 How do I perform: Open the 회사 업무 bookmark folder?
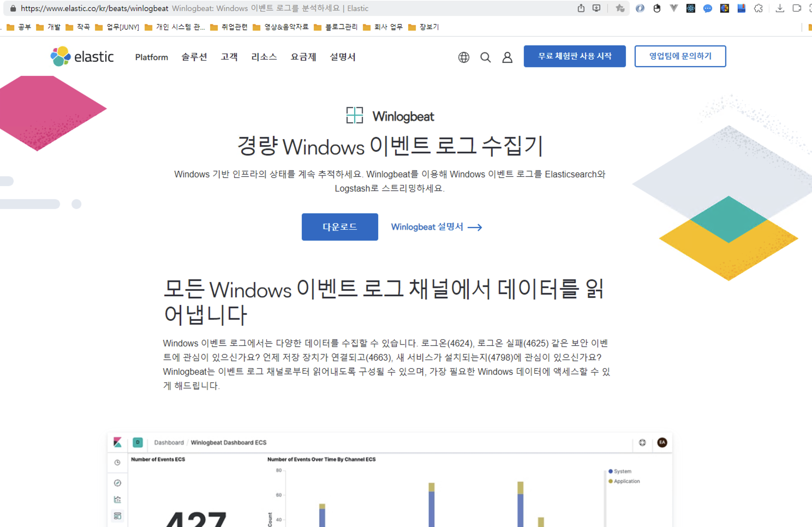[383, 27]
